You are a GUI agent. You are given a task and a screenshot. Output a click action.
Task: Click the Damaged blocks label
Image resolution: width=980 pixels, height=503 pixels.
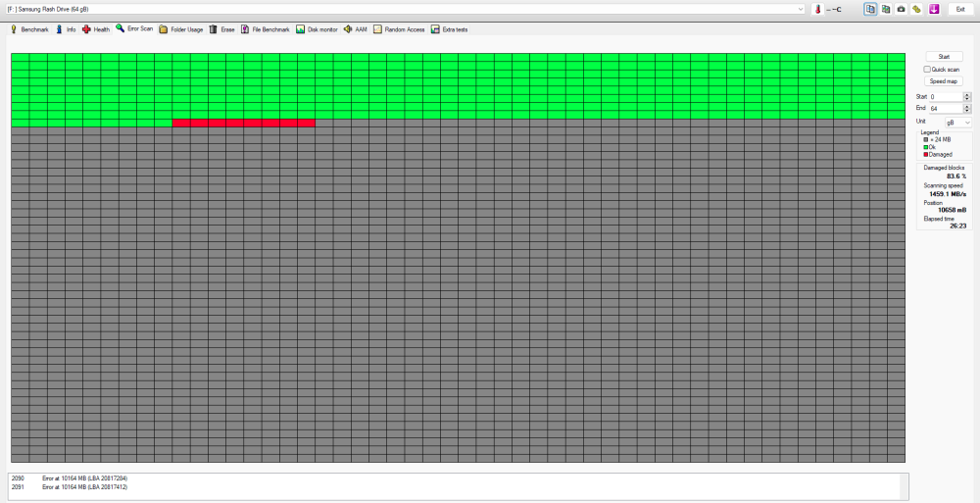coord(944,169)
